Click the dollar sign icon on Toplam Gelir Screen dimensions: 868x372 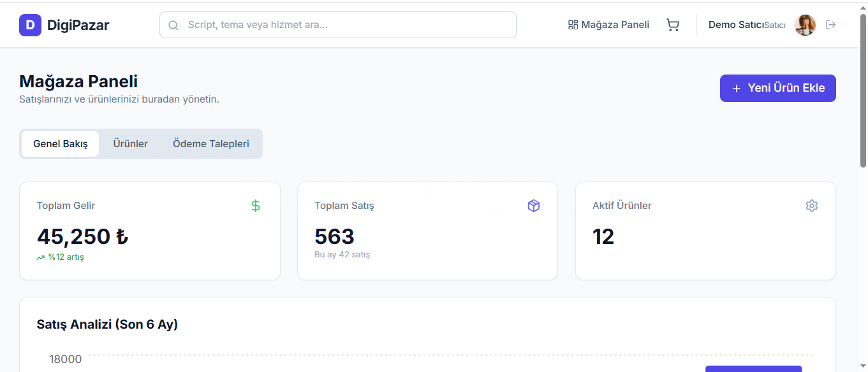tap(256, 206)
